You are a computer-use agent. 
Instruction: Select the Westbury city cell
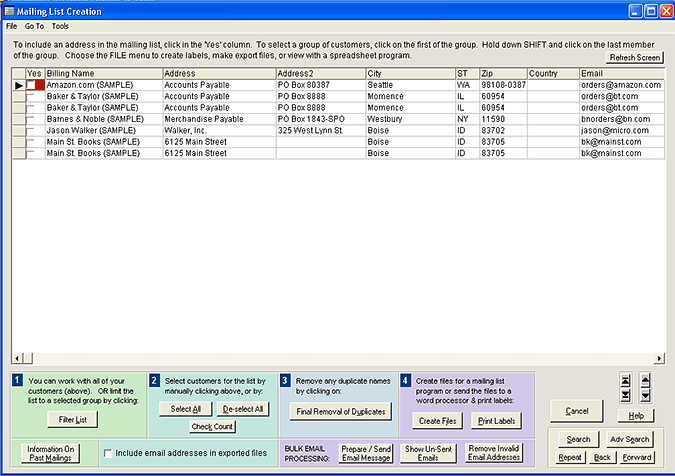coord(410,119)
